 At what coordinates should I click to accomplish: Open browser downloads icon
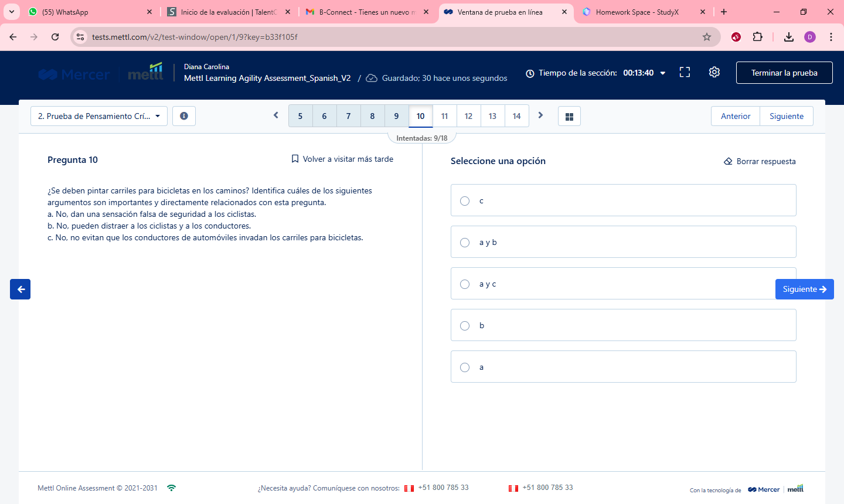point(789,37)
